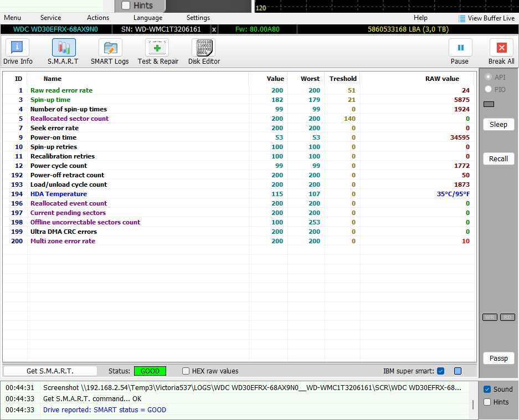
Task: Select the Power-on time row
Action: pos(240,137)
